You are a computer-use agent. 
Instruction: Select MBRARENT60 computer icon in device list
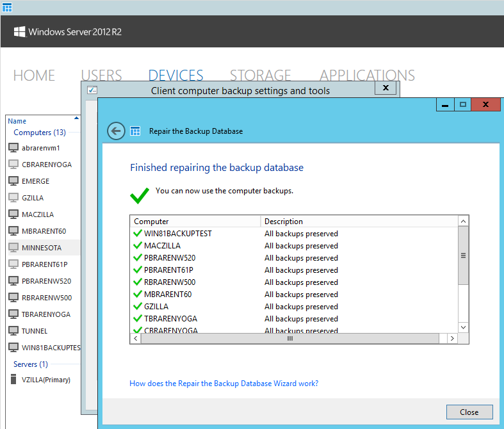click(x=13, y=231)
